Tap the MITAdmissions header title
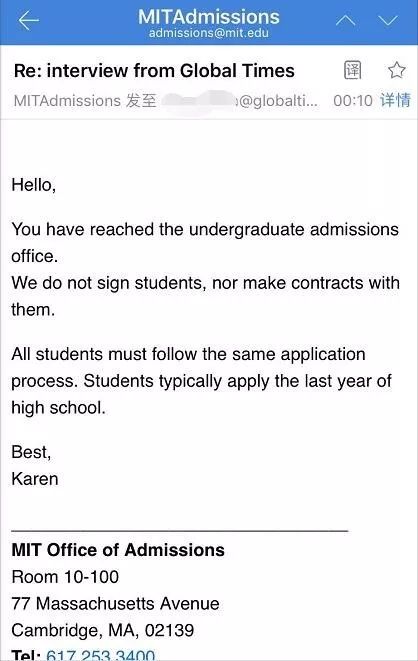 pos(209,17)
